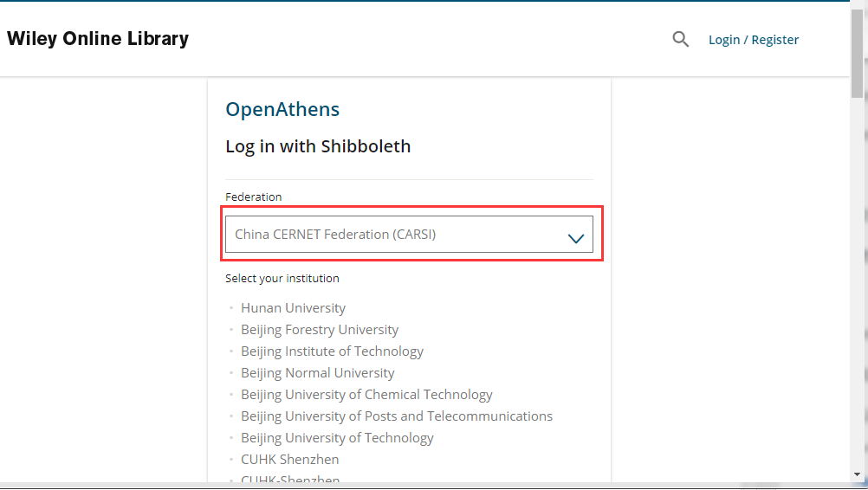Select Beijing Institute of Technology

(x=332, y=351)
